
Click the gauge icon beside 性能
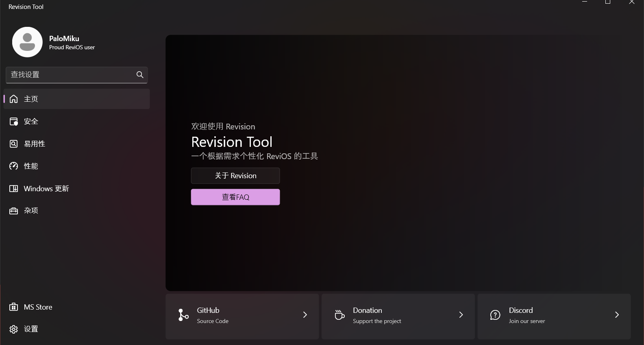click(14, 166)
